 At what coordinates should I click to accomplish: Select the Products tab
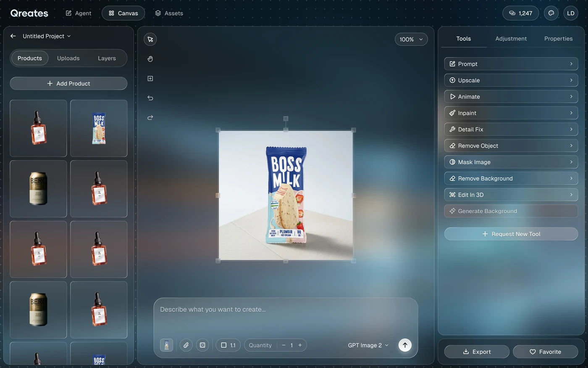[x=30, y=58]
